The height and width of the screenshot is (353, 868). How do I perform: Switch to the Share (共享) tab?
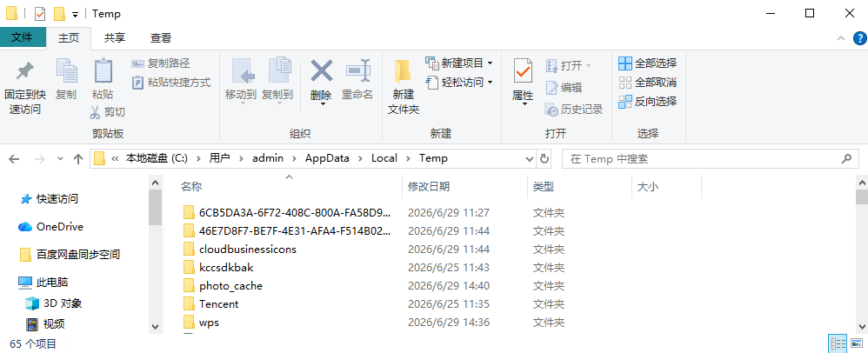click(x=115, y=37)
